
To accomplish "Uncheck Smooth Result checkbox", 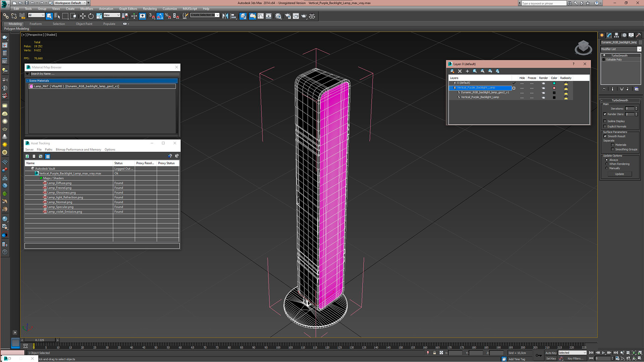I will point(605,136).
